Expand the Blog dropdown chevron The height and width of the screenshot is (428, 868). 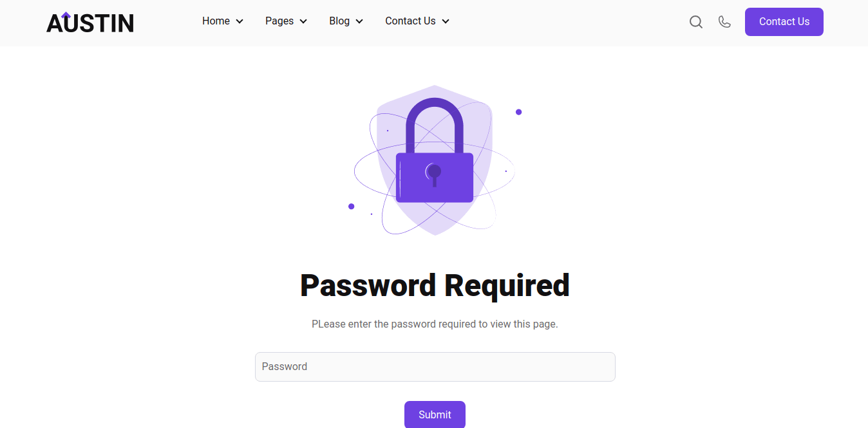(x=359, y=21)
